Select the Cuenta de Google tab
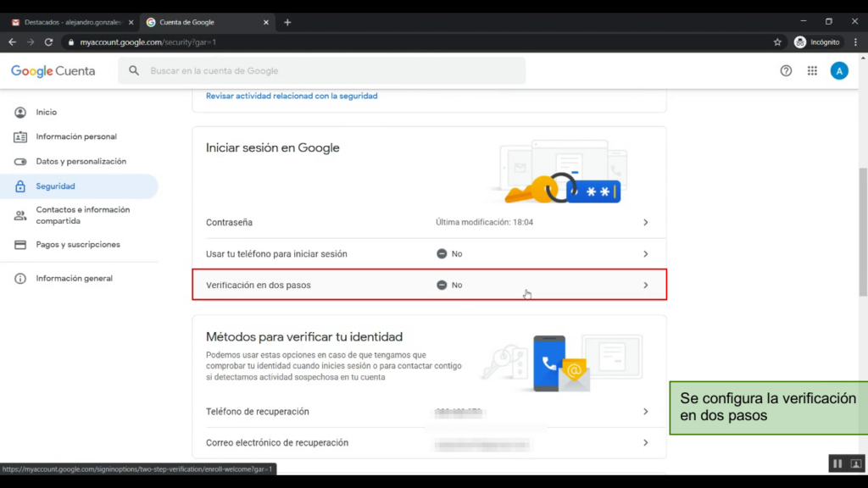 pyautogui.click(x=208, y=22)
